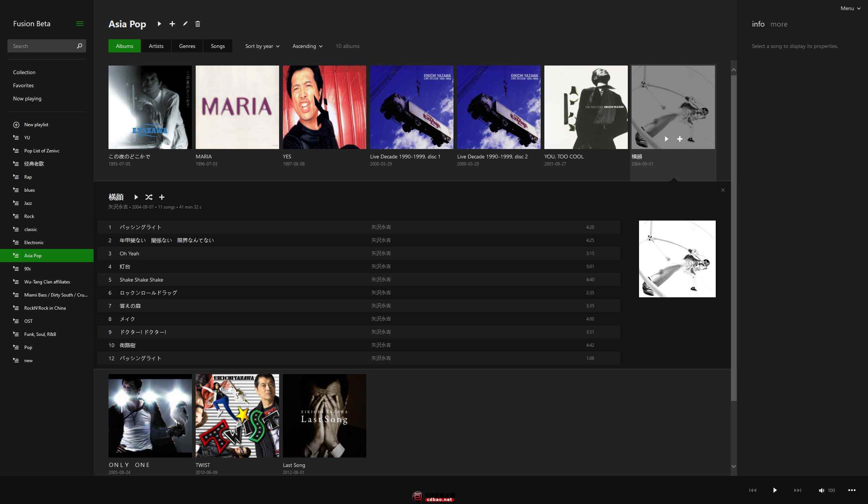Edit the Asia Pop playlist name

click(x=185, y=24)
